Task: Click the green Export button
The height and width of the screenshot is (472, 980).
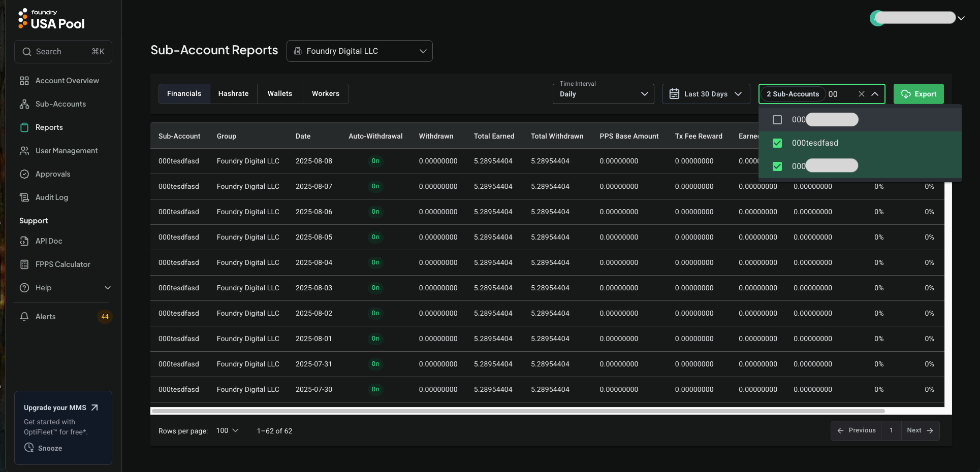Action: point(918,94)
